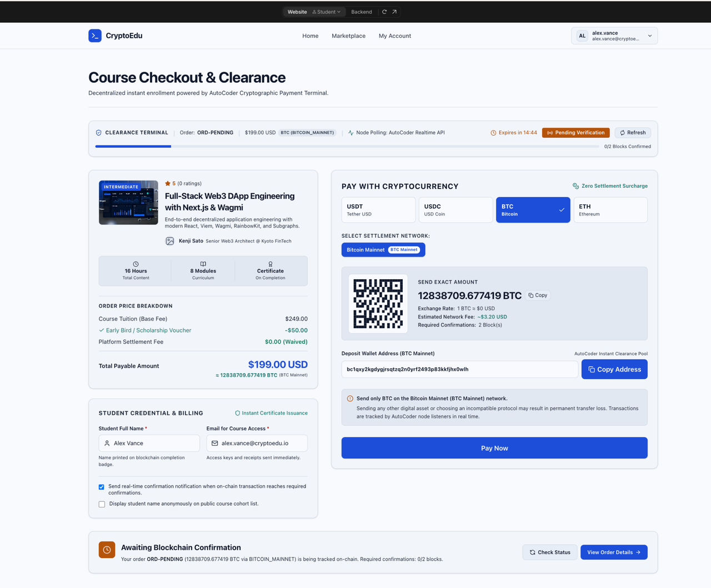
Task: Click the ~$3.20 USD network fee value
Action: [492, 317]
